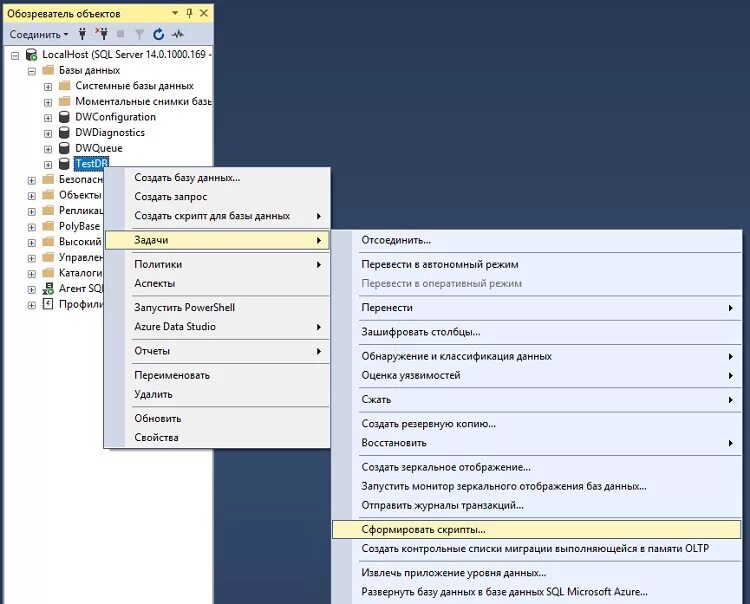
Task: Click the connect plug icon in the toolbar
Action: point(82,34)
